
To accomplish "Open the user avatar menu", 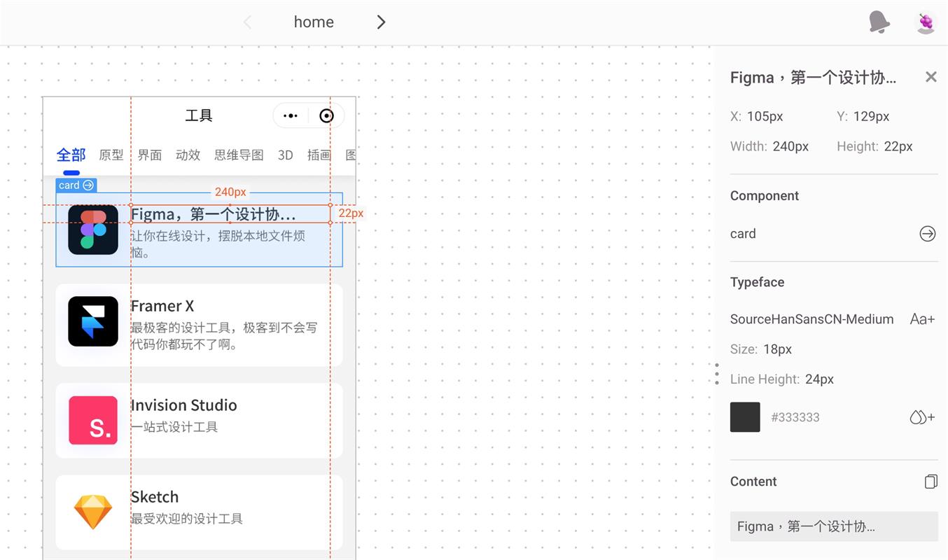I will point(926,22).
